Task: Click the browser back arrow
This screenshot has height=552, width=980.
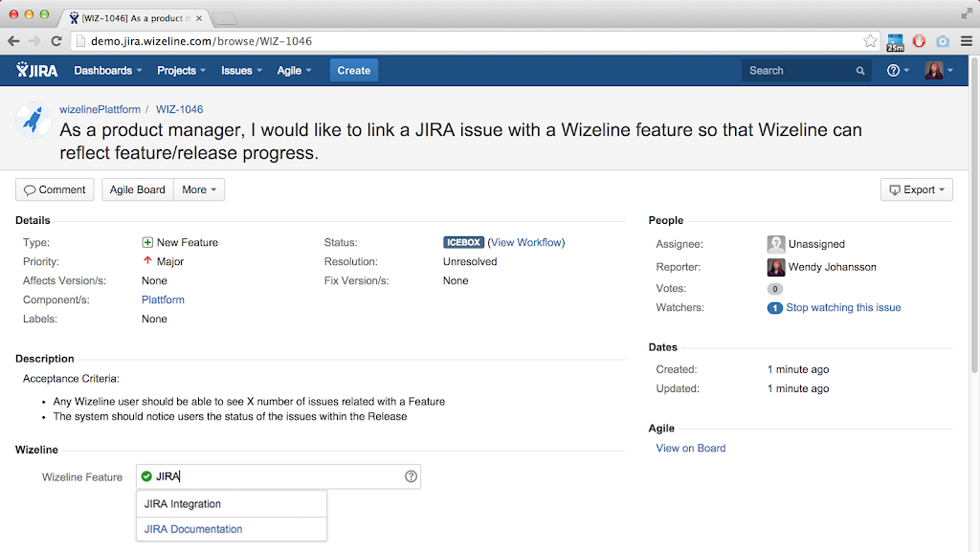Action: 13,41
